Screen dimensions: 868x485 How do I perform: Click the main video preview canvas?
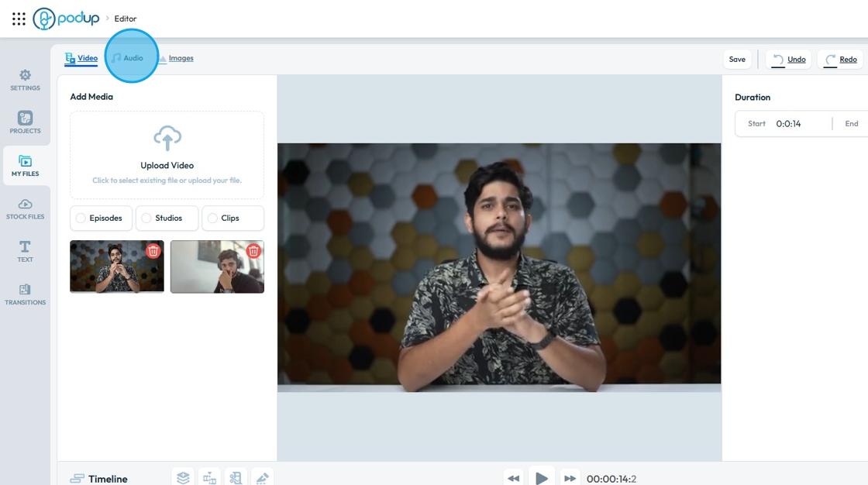499,268
